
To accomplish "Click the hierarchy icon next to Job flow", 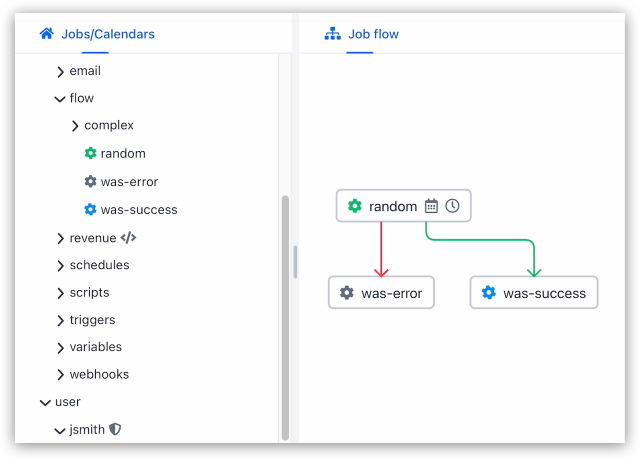I will 333,34.
